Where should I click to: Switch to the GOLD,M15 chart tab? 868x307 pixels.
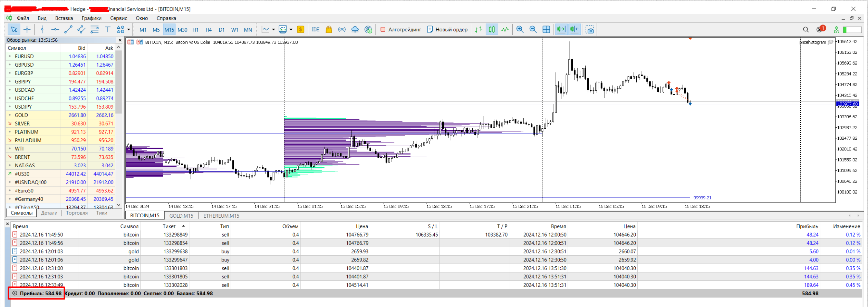[x=181, y=216]
